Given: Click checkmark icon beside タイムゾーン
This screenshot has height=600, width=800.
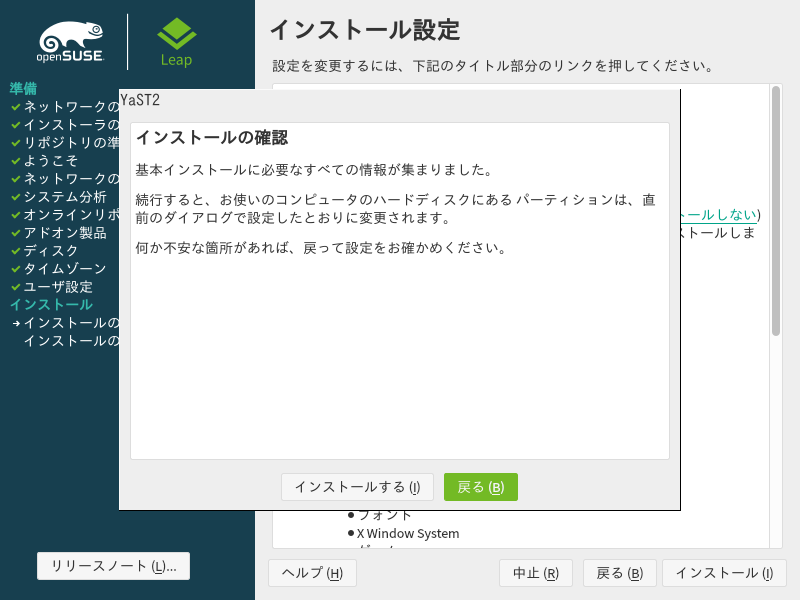Looking at the screenshot, I should [x=16, y=269].
